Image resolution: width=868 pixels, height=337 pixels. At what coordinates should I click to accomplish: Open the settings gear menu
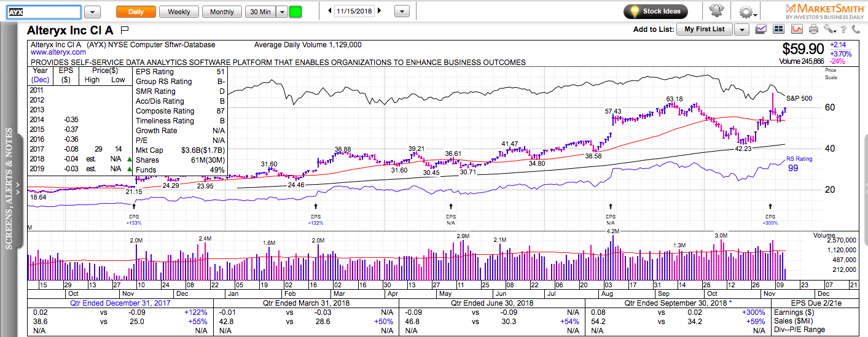coord(746,12)
